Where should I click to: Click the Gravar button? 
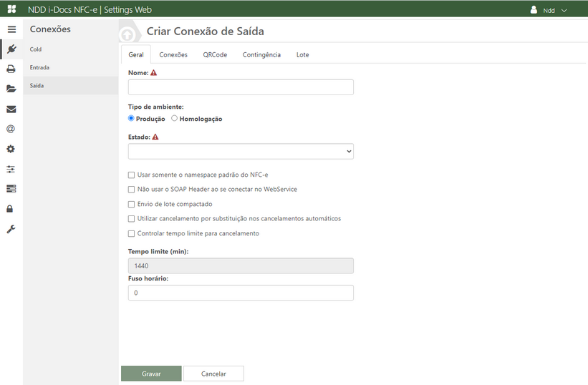(151, 374)
